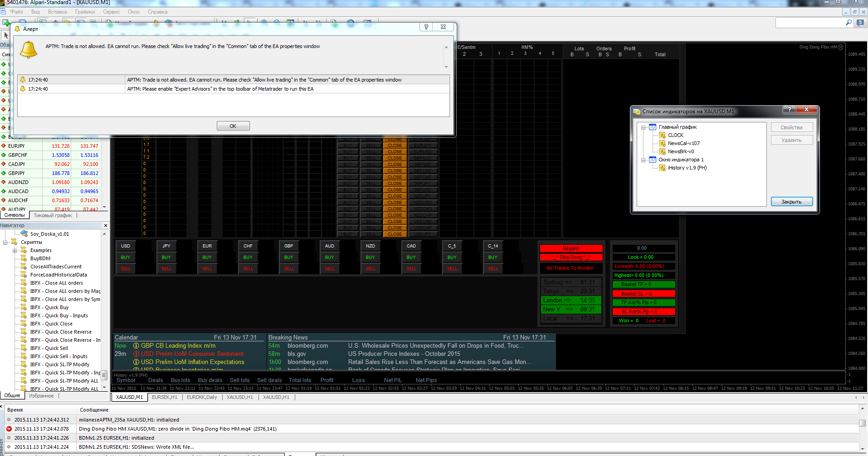This screenshot has height=456, width=868.
Task: Click the Главный график chart icon
Action: 653,127
